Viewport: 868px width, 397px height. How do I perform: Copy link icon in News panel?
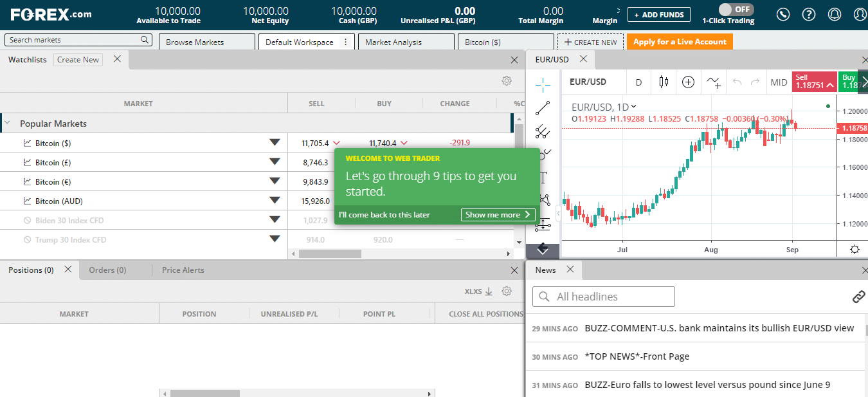(x=858, y=297)
